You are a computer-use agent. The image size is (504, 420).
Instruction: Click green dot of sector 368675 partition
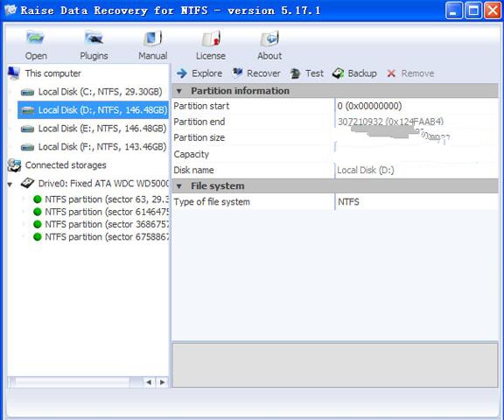[38, 224]
